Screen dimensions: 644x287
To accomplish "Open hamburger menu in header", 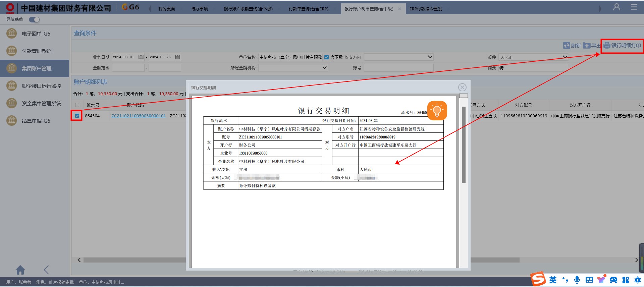I will pyautogui.click(x=634, y=7).
